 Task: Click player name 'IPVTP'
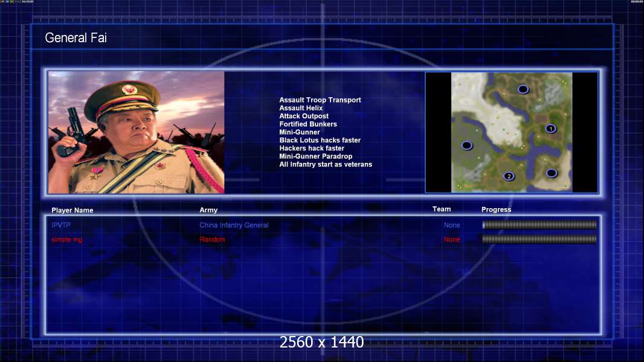(61, 225)
